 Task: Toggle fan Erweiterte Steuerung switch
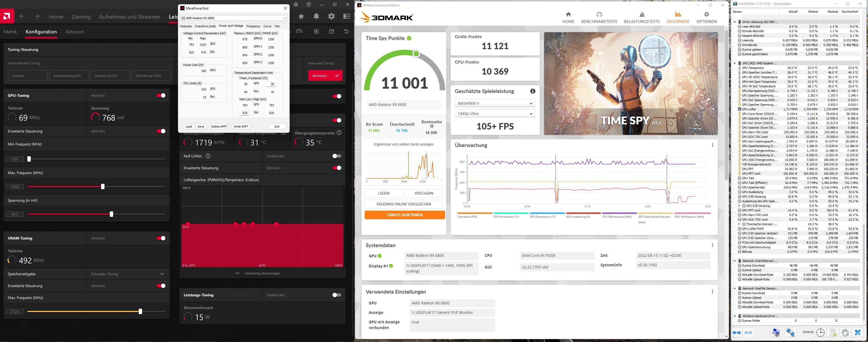point(337,168)
